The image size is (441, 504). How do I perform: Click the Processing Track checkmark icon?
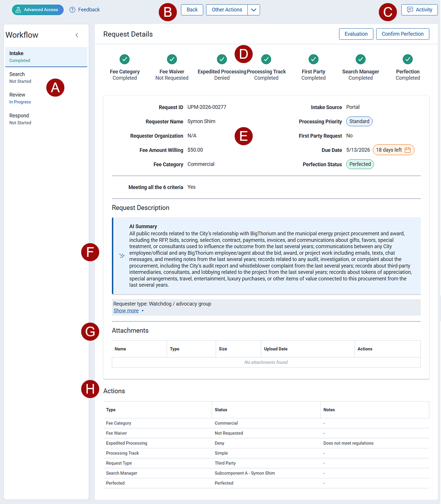266,59
